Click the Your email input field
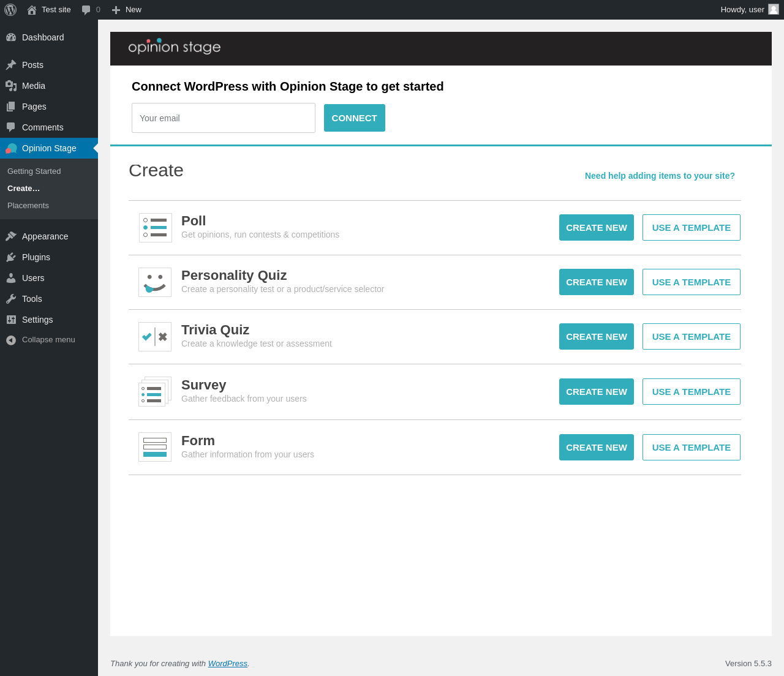784x676 pixels. (224, 118)
